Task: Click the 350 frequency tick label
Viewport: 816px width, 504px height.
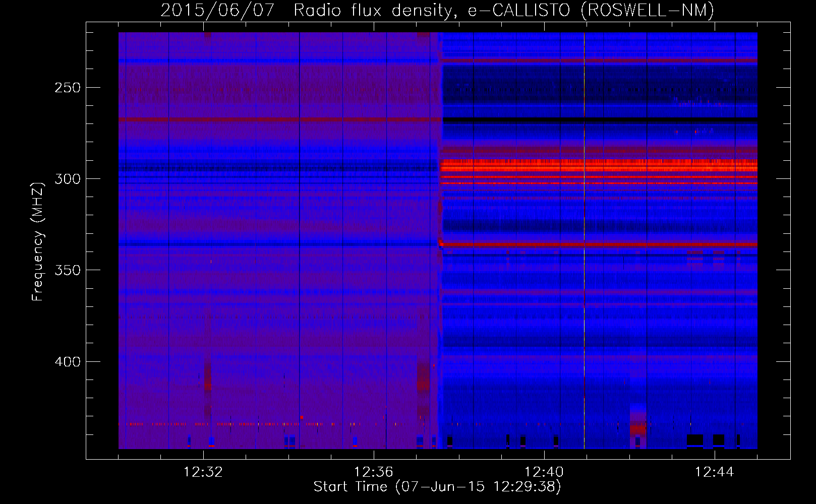Action: [x=68, y=270]
